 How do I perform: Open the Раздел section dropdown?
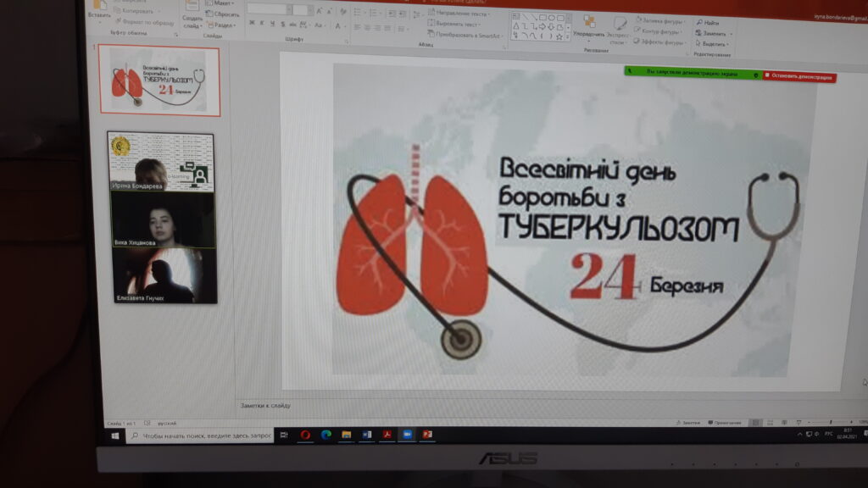point(221,25)
